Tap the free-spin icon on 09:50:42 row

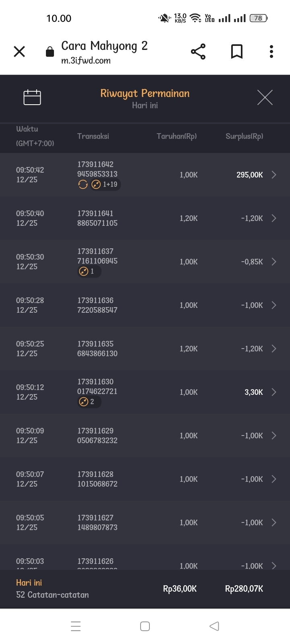[x=83, y=184]
